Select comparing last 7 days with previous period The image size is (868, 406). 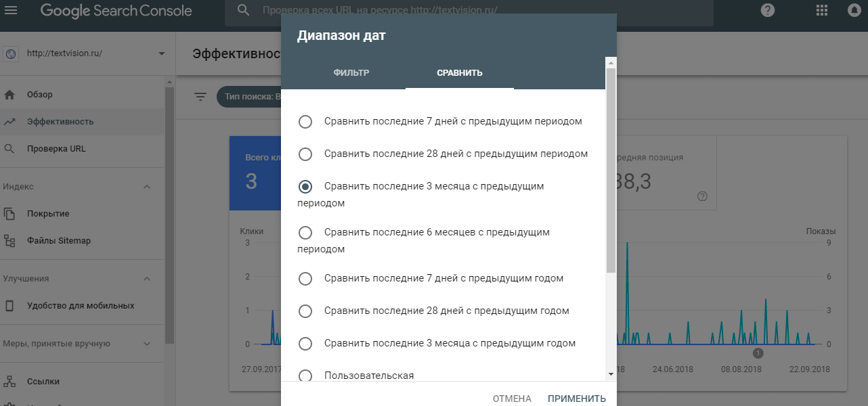[305, 121]
